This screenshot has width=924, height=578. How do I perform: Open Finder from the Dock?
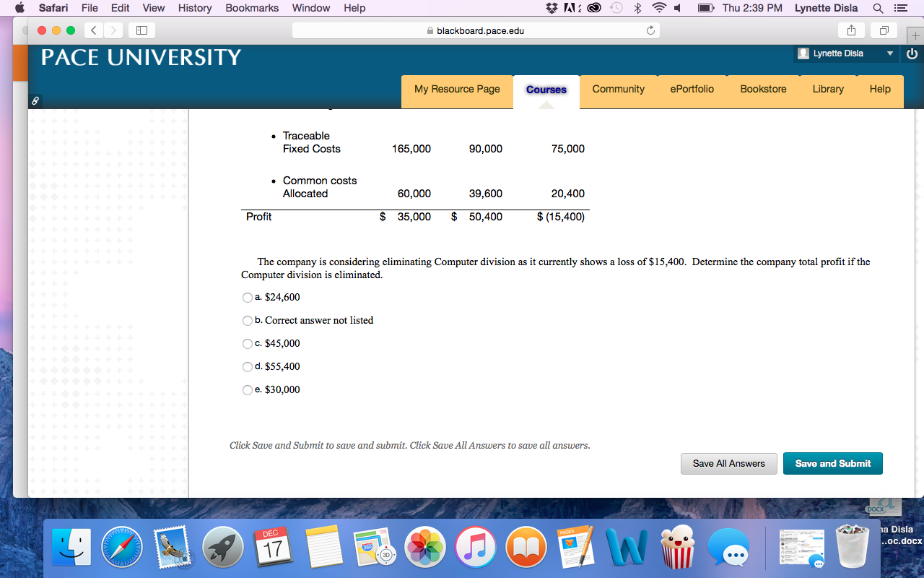coord(72,547)
